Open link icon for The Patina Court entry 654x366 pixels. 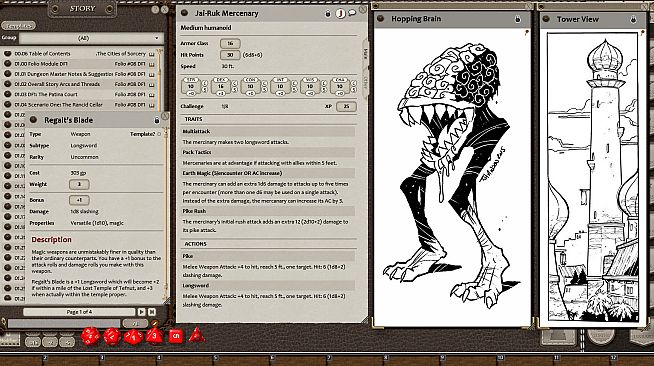tap(7, 94)
